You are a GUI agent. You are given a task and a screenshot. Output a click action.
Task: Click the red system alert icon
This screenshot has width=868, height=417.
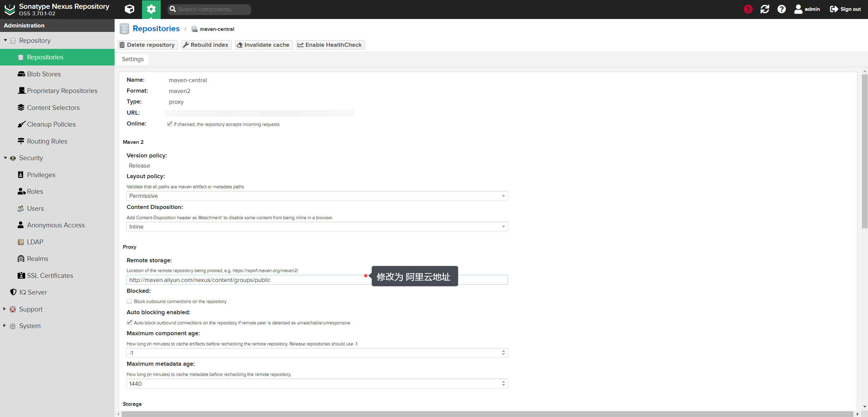coord(748,9)
